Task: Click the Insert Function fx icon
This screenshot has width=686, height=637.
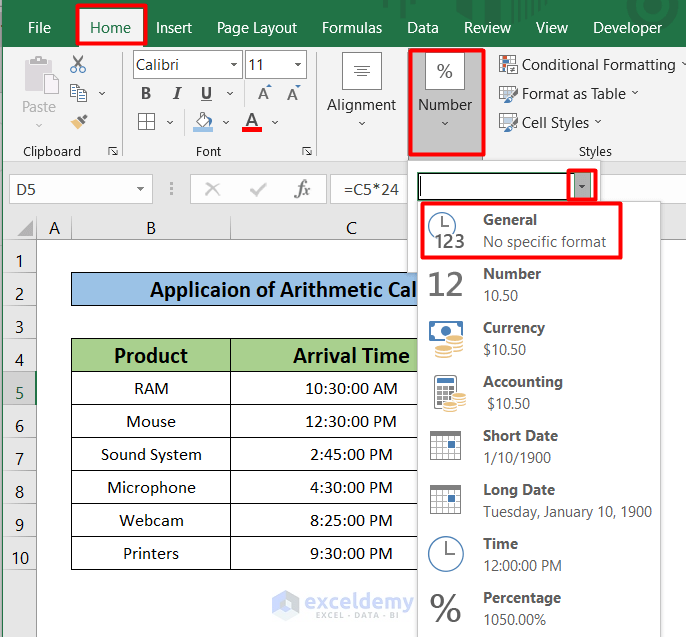Action: point(302,189)
